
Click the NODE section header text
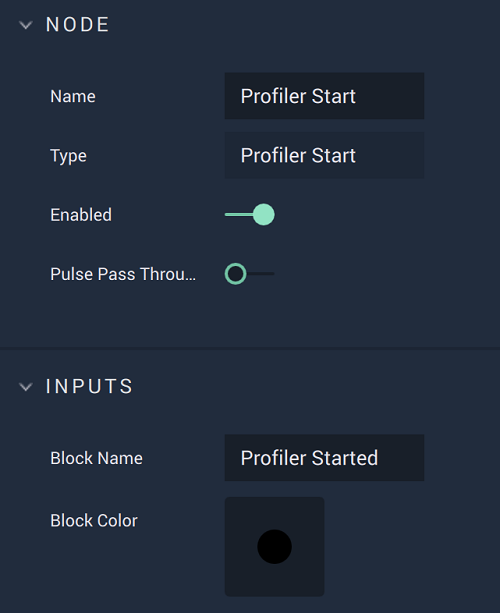pos(77,25)
